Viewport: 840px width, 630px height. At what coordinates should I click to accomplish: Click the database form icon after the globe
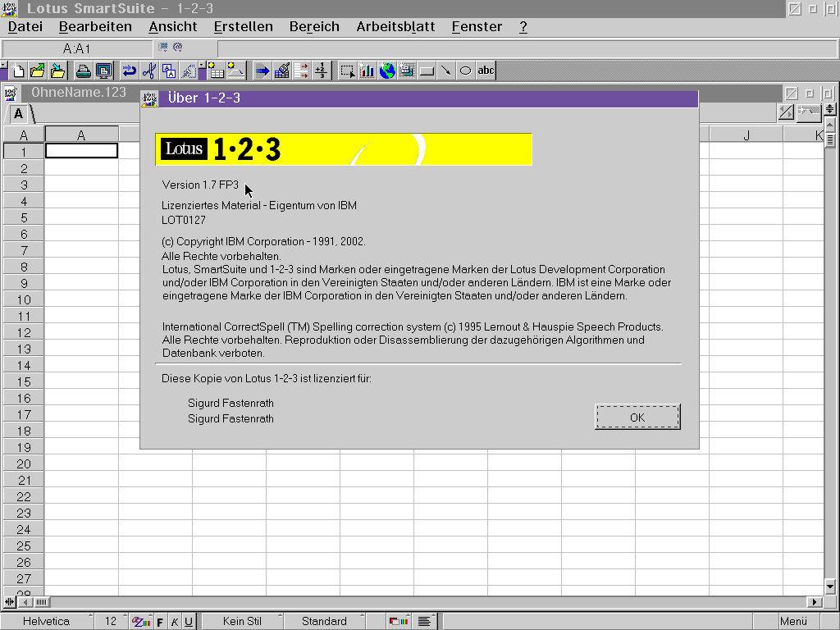[407, 71]
